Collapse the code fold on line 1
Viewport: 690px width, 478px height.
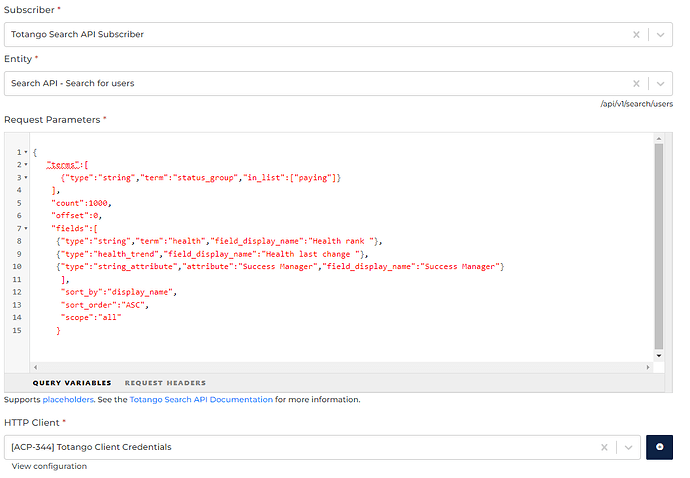26,152
